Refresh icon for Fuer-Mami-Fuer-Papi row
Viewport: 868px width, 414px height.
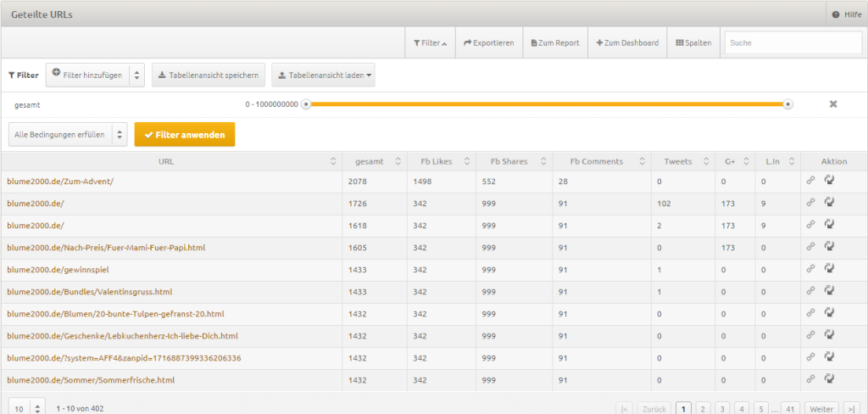click(x=829, y=246)
